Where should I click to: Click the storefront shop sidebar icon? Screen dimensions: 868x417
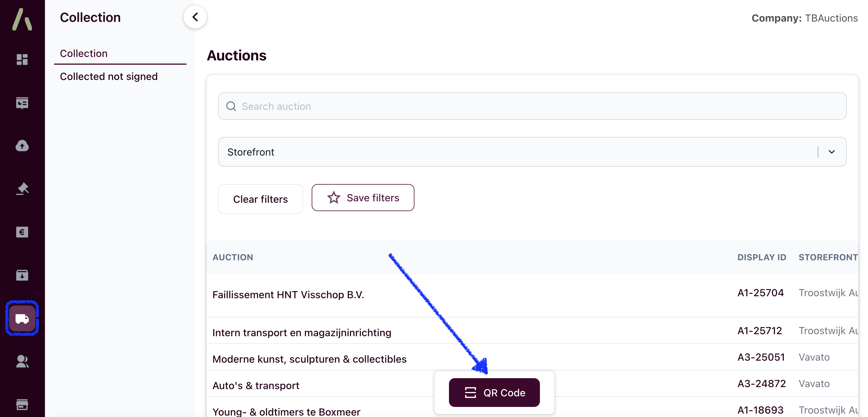tap(22, 404)
